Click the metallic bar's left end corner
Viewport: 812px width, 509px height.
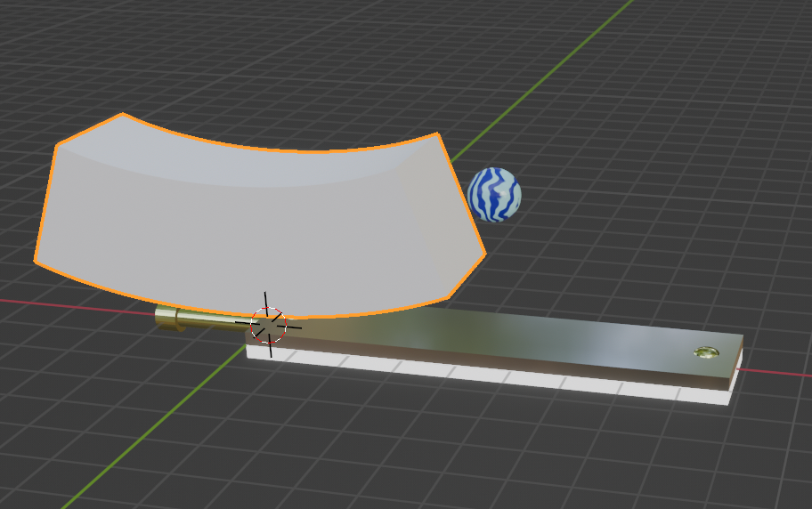point(248,338)
